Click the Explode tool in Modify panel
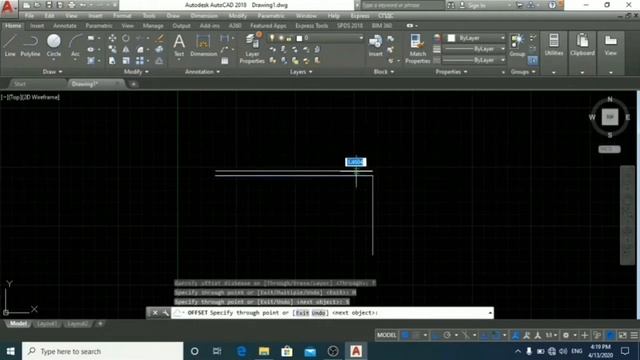The width and height of the screenshot is (640, 360). click(160, 49)
